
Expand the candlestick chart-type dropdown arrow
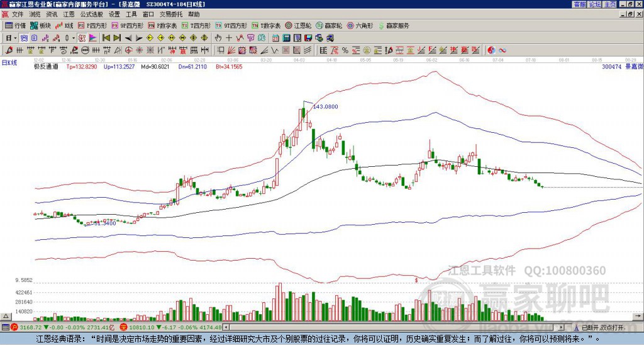point(74,38)
